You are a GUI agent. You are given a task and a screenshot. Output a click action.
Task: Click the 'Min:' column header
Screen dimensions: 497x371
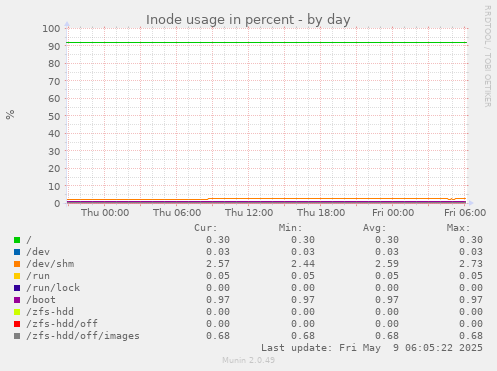pyautogui.click(x=290, y=228)
